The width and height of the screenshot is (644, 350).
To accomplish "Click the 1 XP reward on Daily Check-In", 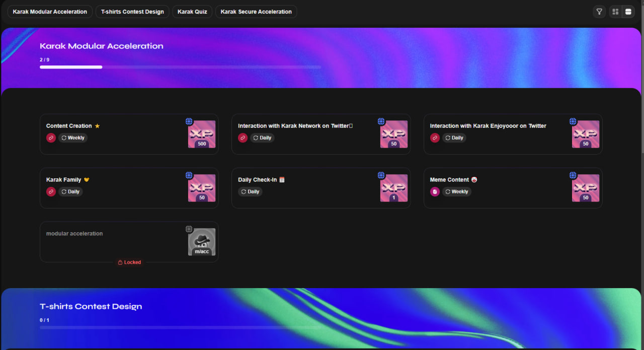I will point(394,188).
